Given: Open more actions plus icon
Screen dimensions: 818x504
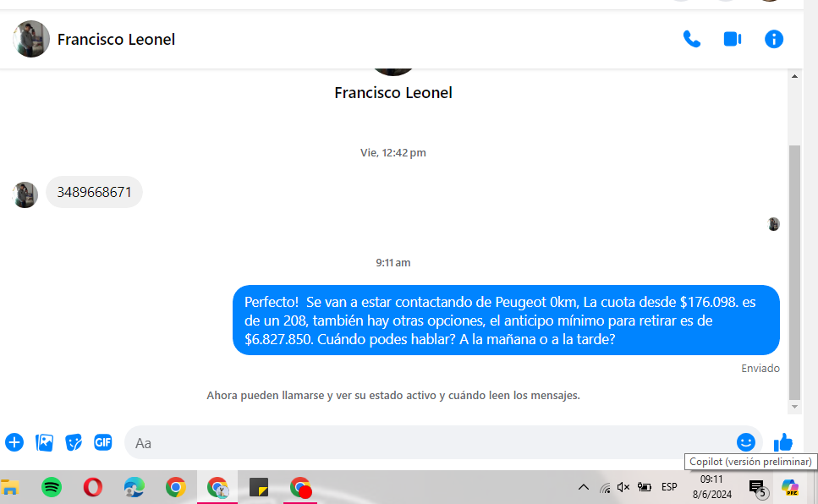Looking at the screenshot, I should pos(14,442).
